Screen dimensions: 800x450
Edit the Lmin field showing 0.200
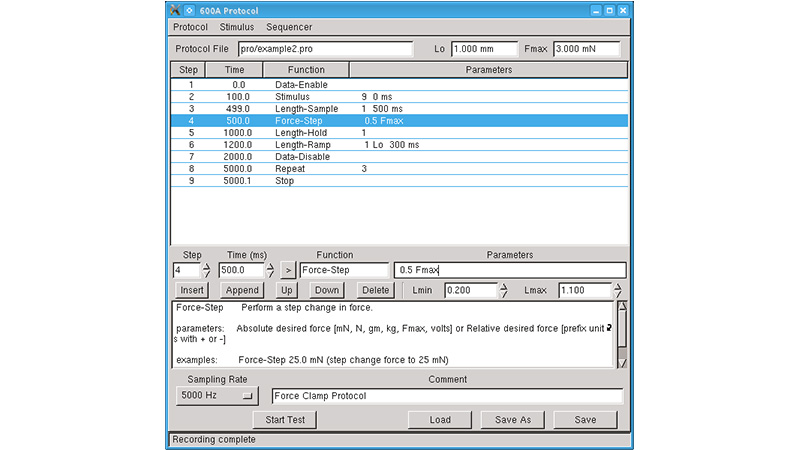pos(470,290)
